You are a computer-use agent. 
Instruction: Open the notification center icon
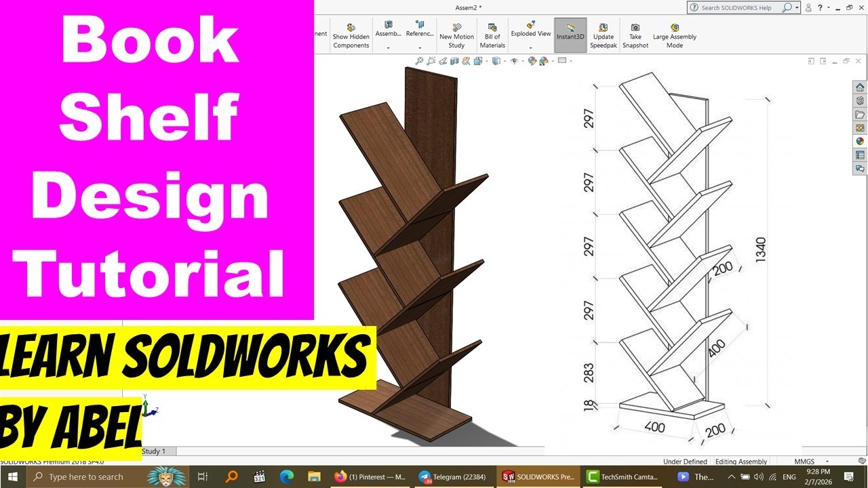848,477
